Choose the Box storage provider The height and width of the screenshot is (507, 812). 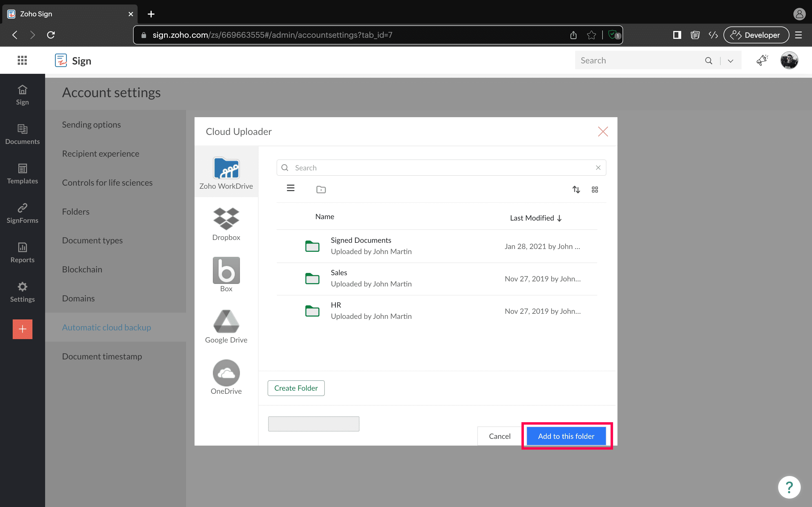226,271
